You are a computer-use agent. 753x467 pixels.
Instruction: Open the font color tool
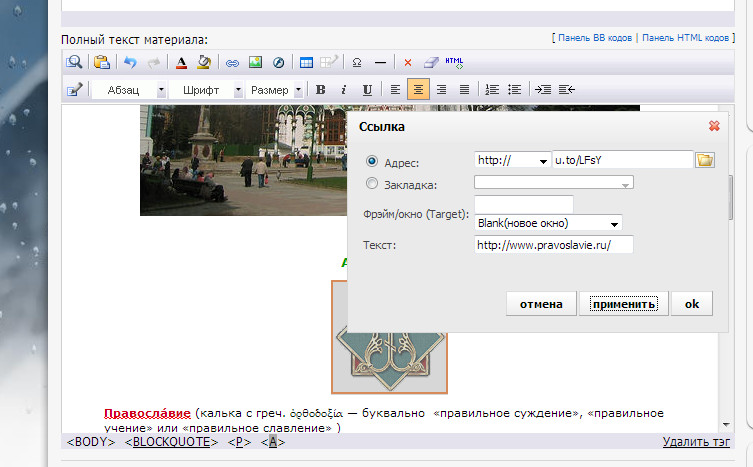(x=181, y=62)
